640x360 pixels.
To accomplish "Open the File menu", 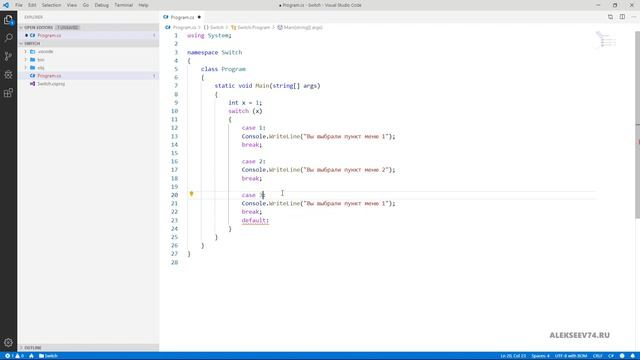I will (19, 5).
